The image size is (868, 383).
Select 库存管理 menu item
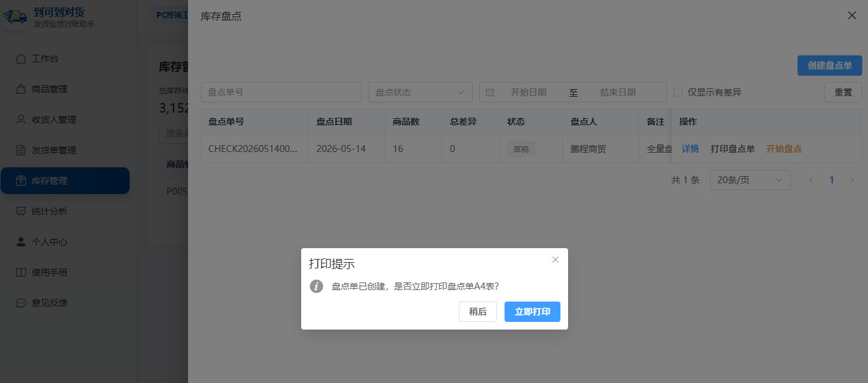[x=65, y=181]
